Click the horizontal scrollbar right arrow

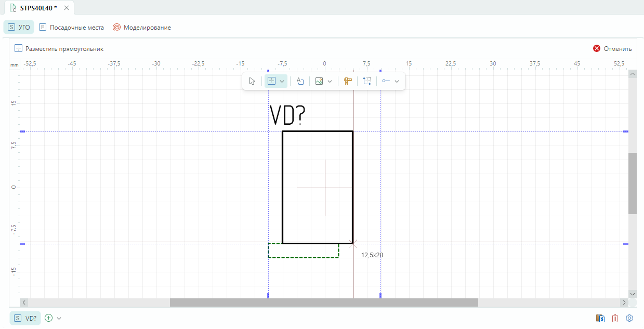coord(624,302)
